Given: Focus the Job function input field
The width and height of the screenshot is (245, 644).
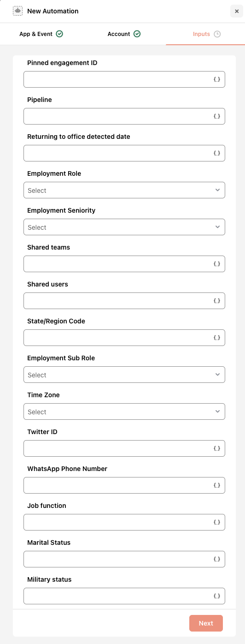Looking at the screenshot, I should (x=124, y=522).
